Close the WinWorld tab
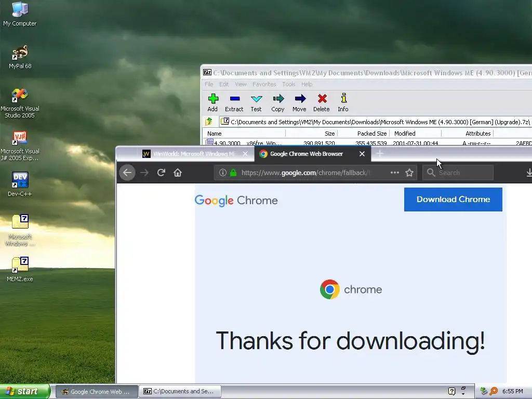 click(245, 154)
